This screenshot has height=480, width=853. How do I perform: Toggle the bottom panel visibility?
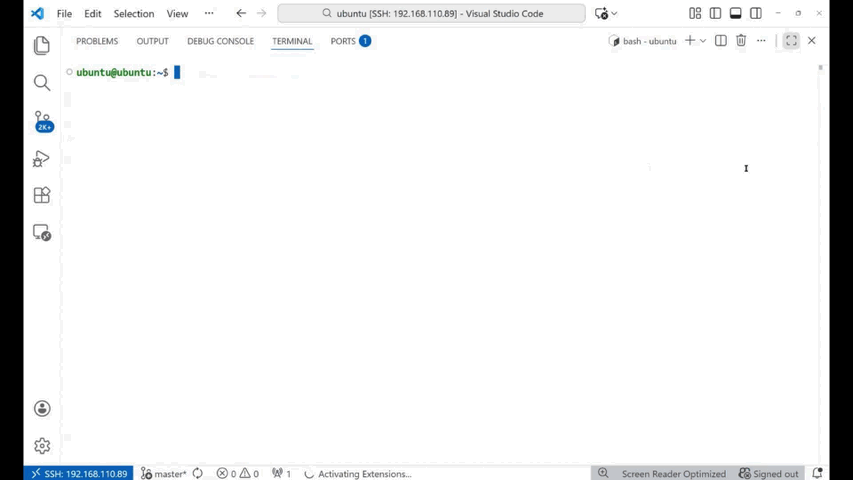point(735,14)
